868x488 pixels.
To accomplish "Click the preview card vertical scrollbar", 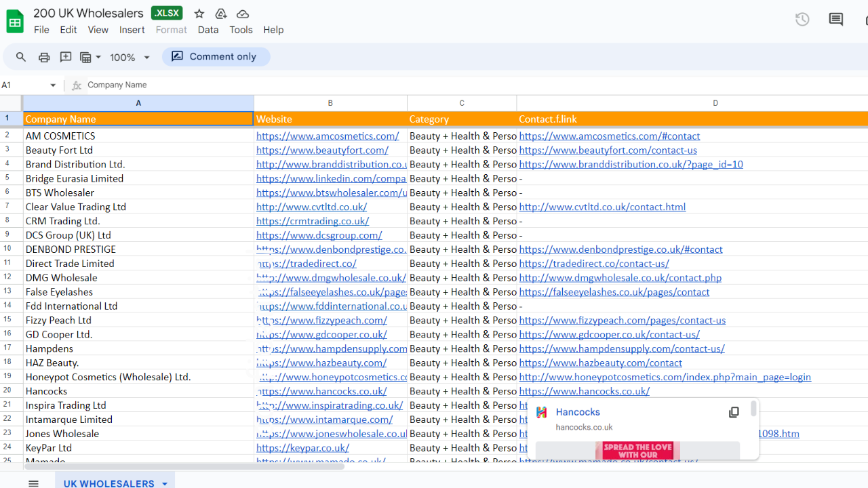I will (x=753, y=409).
